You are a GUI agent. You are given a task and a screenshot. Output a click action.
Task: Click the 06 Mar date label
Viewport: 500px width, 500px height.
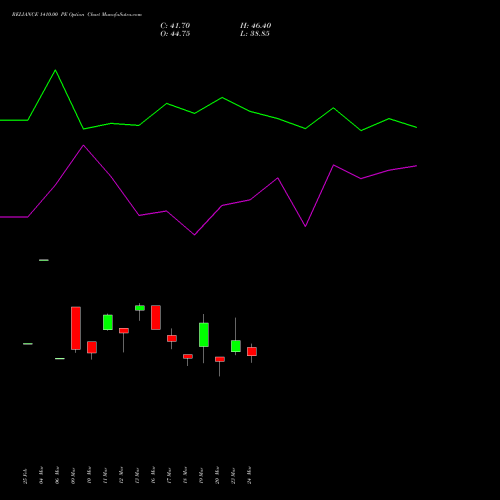coord(58,475)
